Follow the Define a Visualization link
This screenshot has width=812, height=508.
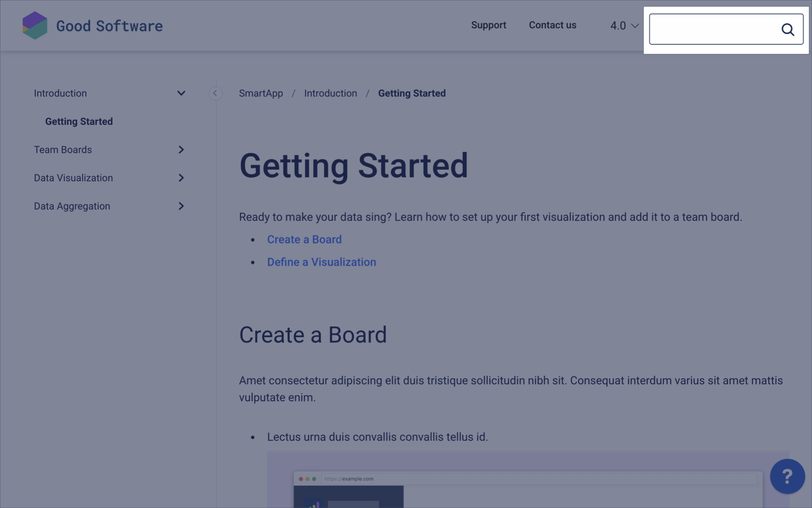coord(321,262)
